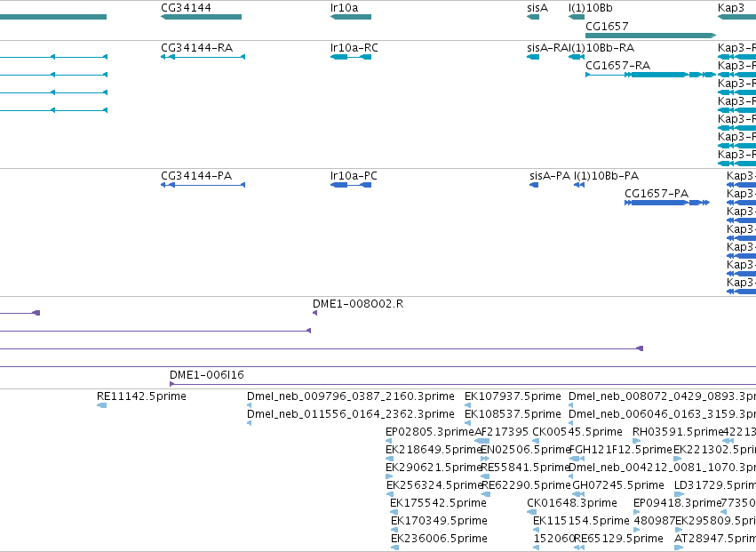Viewport: 756px width, 552px height.
Task: Click the CK00545.5prime EST label
Action: (x=577, y=432)
